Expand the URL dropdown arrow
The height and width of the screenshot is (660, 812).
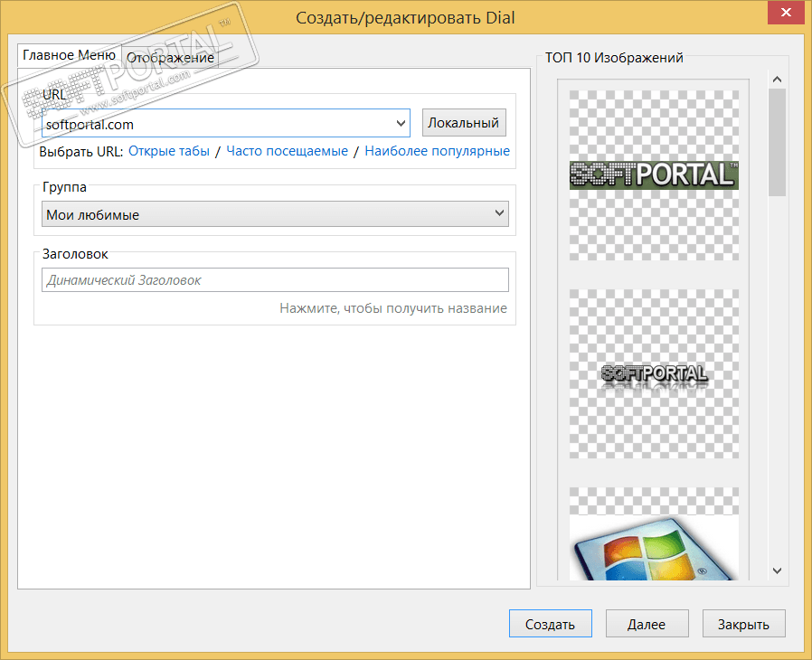pyautogui.click(x=401, y=123)
